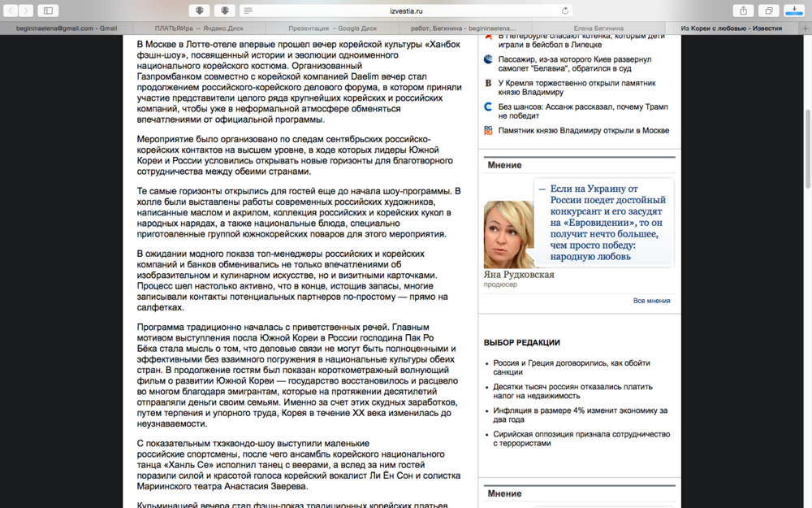The image size is (812, 508).
Task: Click paragraph starting В Москве в Лотте-отеле
Action: pyautogui.click(x=300, y=82)
